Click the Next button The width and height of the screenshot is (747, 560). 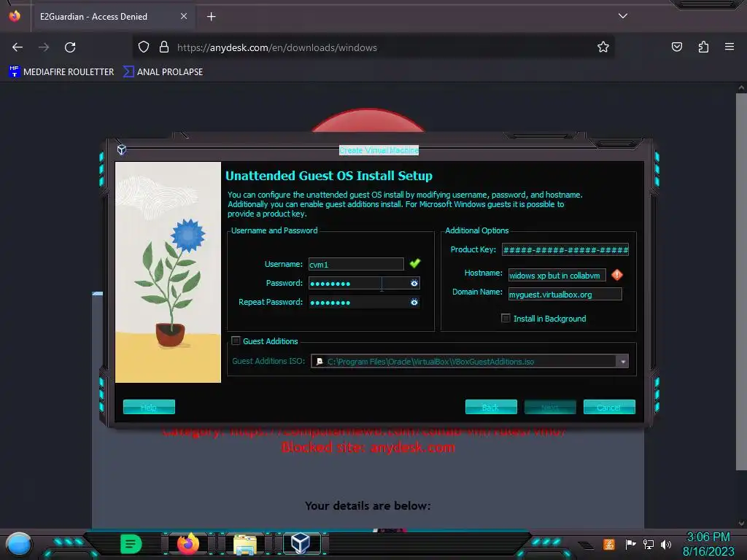pos(550,407)
